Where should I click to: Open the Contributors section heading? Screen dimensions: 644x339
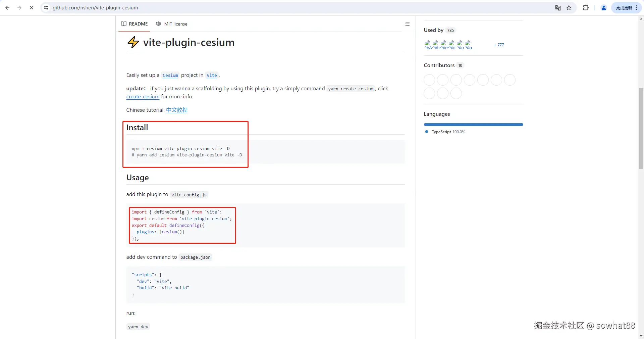click(x=439, y=65)
